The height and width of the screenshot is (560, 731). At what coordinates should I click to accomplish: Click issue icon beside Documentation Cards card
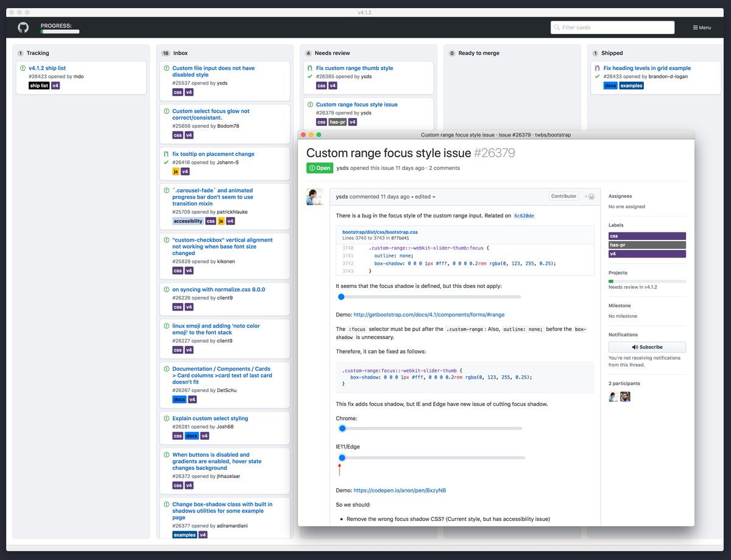coord(166,369)
